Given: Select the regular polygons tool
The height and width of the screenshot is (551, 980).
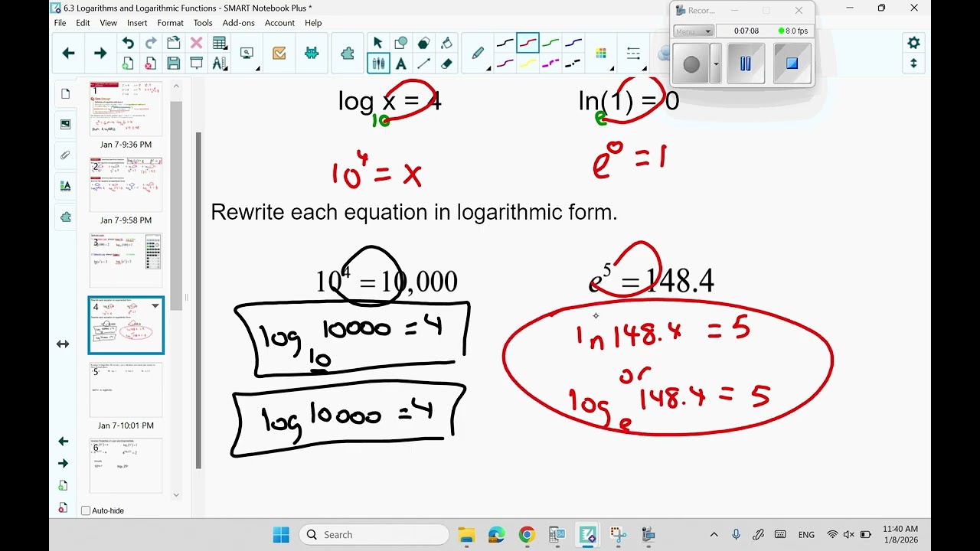Looking at the screenshot, I should 423,43.
